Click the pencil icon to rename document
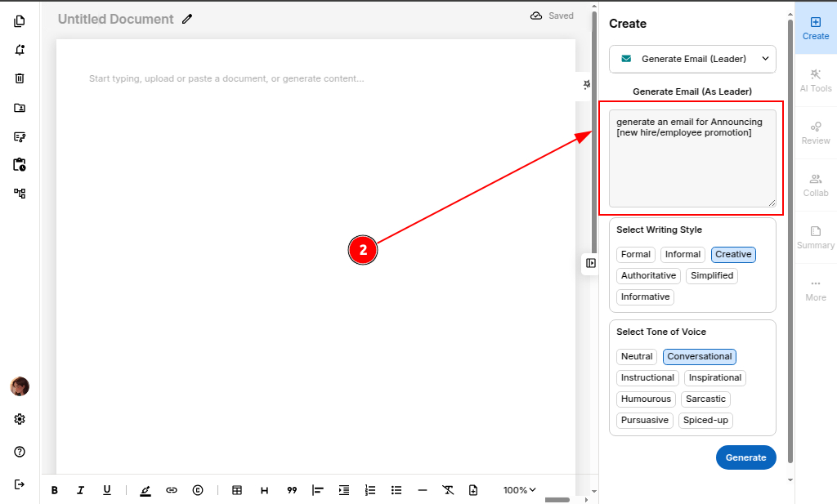Viewport: 837px width, 504px height. [x=187, y=19]
